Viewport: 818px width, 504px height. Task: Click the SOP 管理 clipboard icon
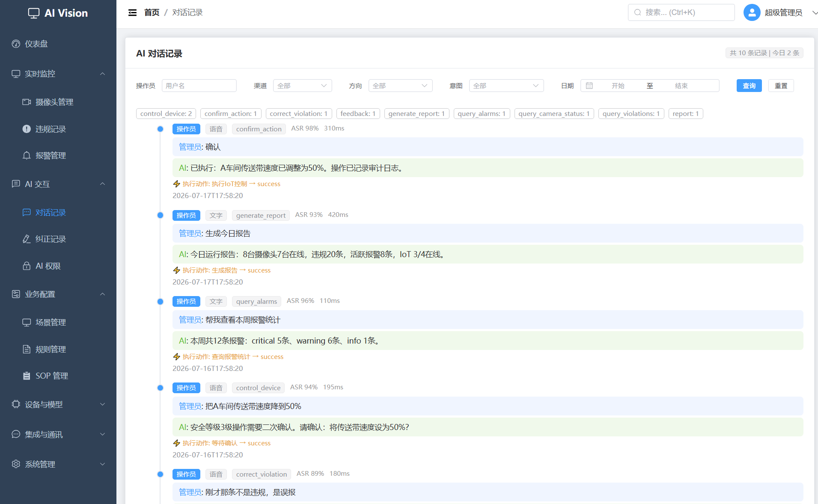[27, 376]
